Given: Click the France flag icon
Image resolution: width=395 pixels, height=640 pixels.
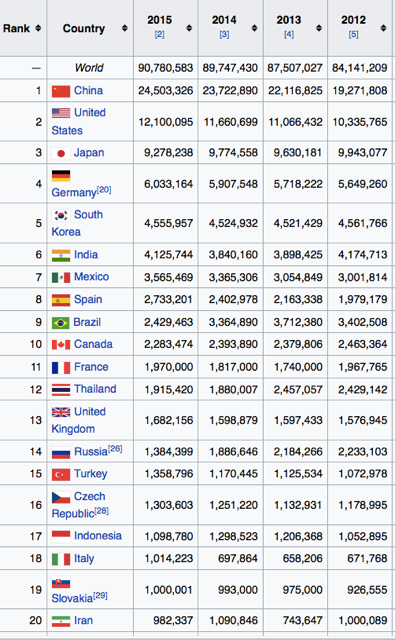Looking at the screenshot, I should [x=61, y=368].
